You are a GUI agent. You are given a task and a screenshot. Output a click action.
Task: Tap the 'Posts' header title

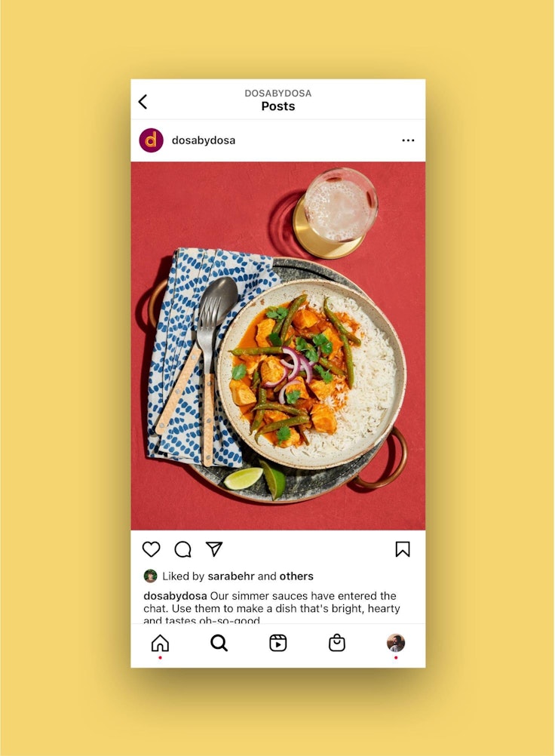(278, 106)
